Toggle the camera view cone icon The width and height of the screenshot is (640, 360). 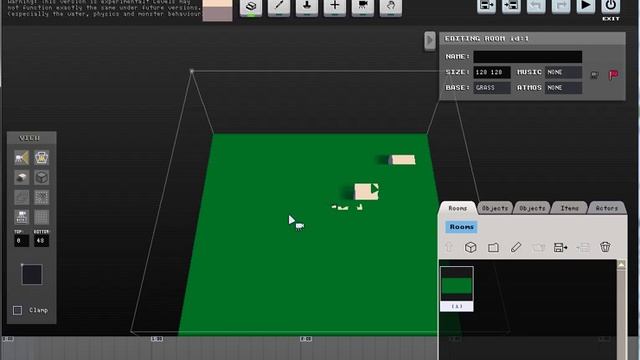click(22, 158)
